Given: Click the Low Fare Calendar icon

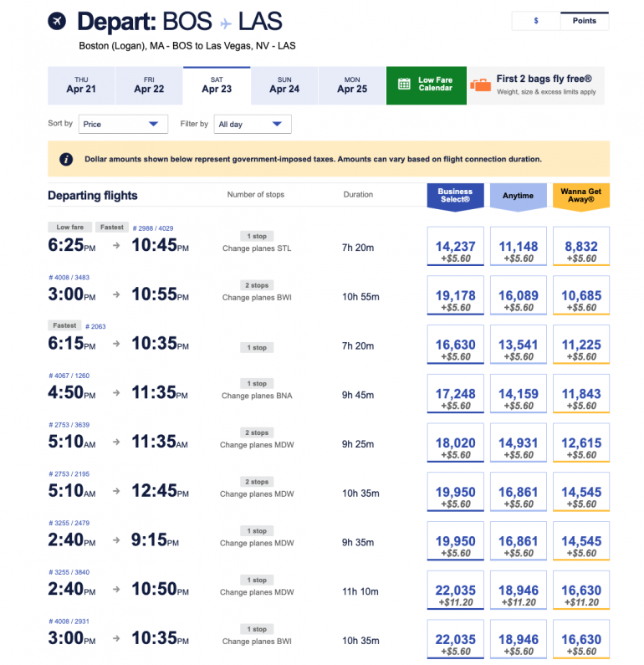Looking at the screenshot, I should pos(403,84).
